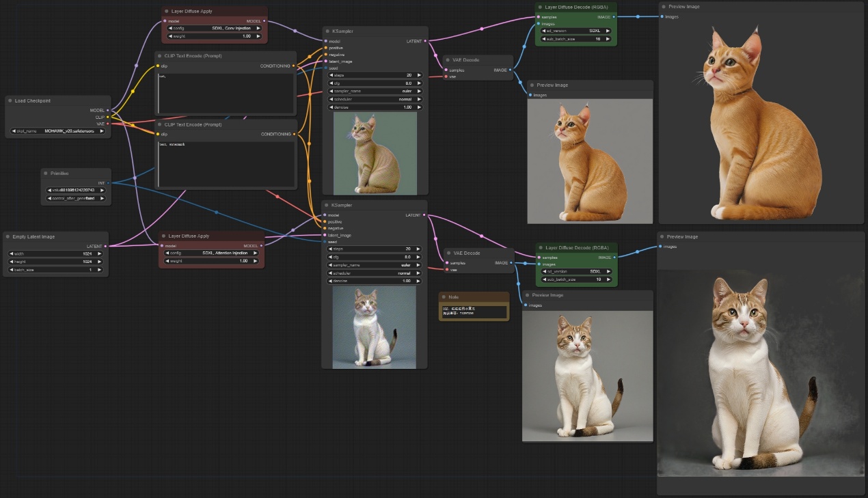
Task: Click the INT output port on Primitive node
Action: coord(108,183)
